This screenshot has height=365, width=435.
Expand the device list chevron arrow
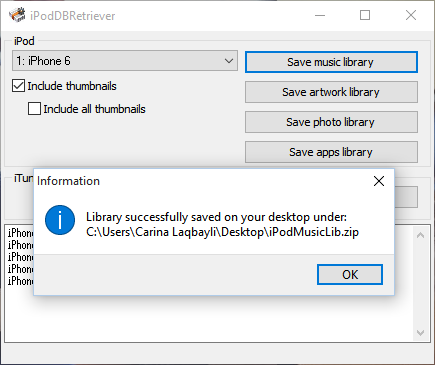click(229, 61)
